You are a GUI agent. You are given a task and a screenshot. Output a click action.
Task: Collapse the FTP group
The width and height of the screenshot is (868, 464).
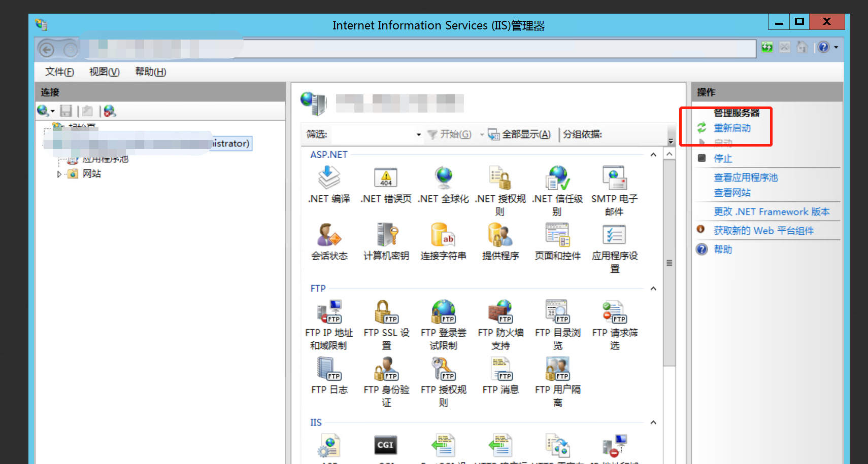pyautogui.click(x=653, y=289)
